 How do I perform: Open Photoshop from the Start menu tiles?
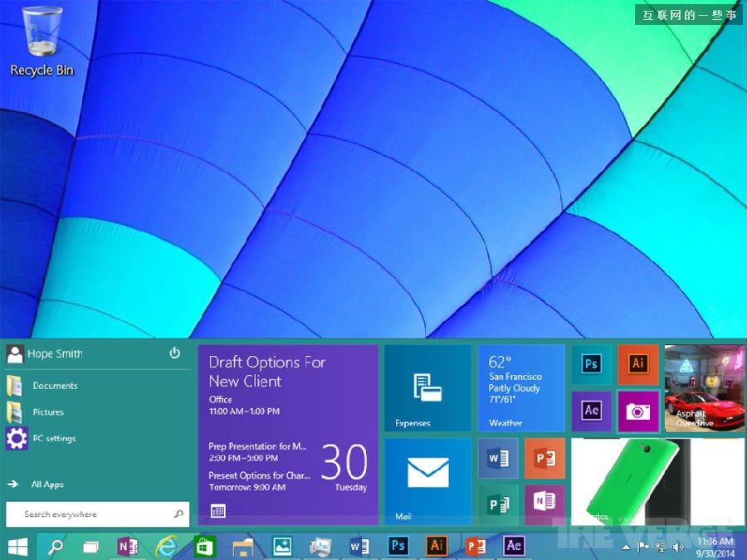pos(591,363)
